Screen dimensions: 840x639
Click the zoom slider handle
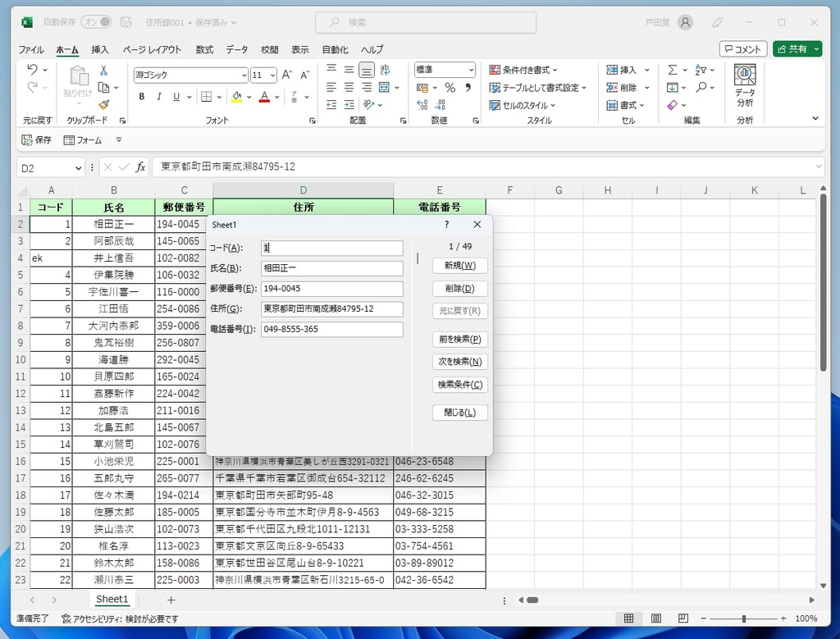(x=743, y=618)
